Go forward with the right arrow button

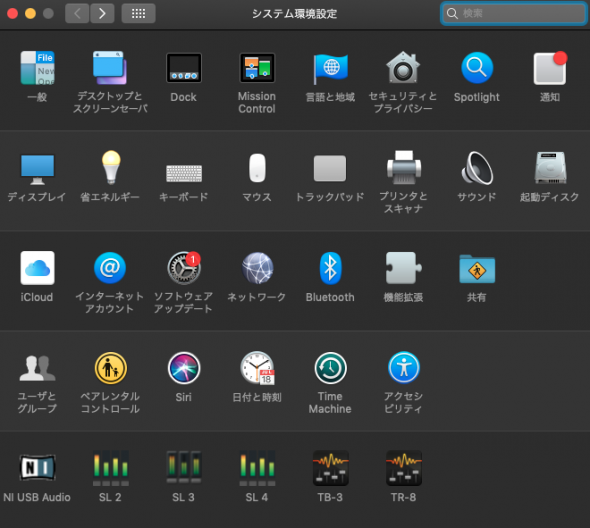[102, 14]
